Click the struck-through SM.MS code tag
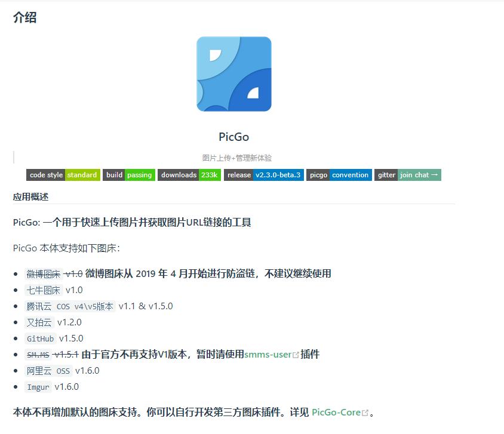Screen dimensions: 504x434 38,355
